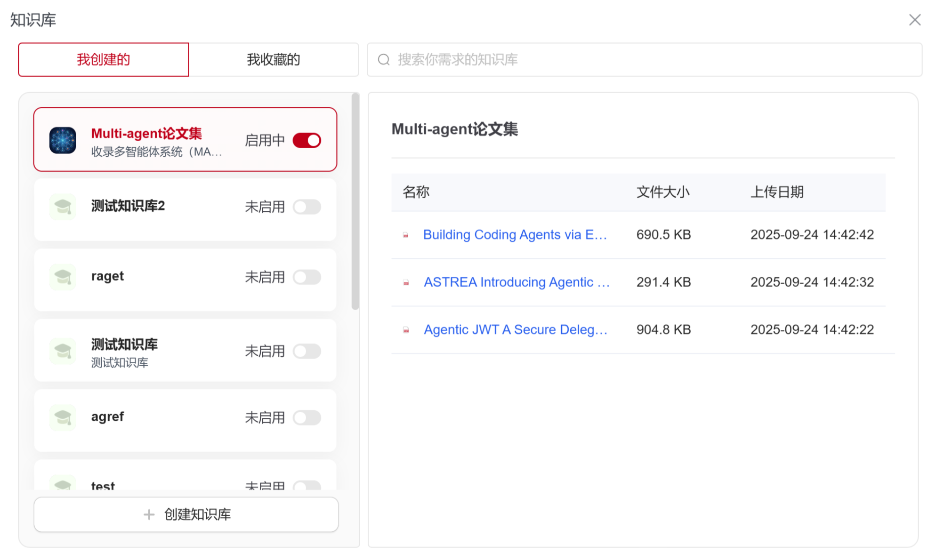
Task: Click the graduation cap icon for 测试知识库2
Action: (63, 207)
